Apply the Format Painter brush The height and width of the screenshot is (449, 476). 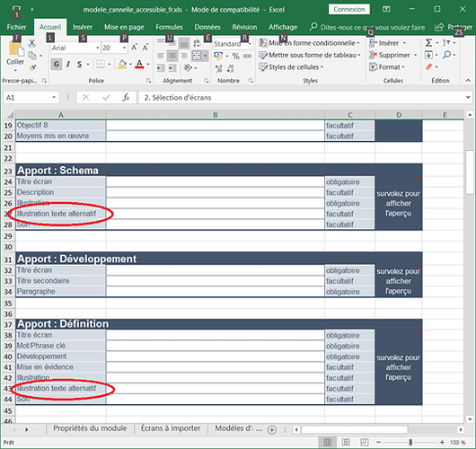pyautogui.click(x=32, y=68)
